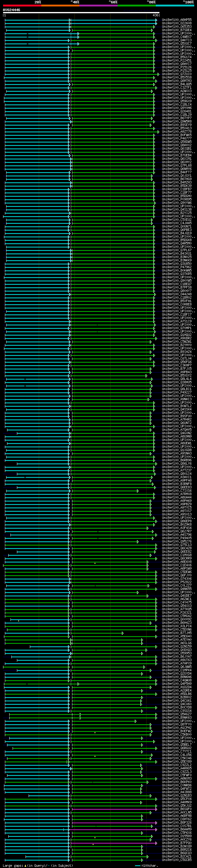Click the red ~20% identity legend segment

(22, 6)
